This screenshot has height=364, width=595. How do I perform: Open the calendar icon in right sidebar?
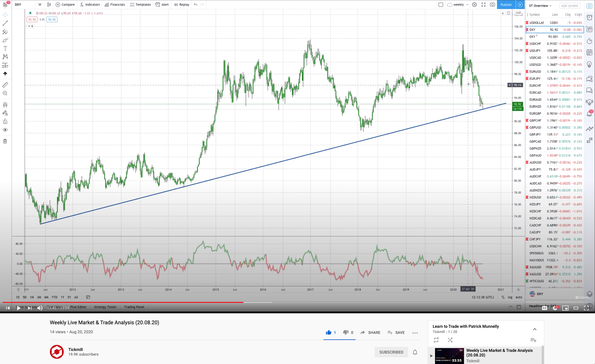(x=589, y=52)
